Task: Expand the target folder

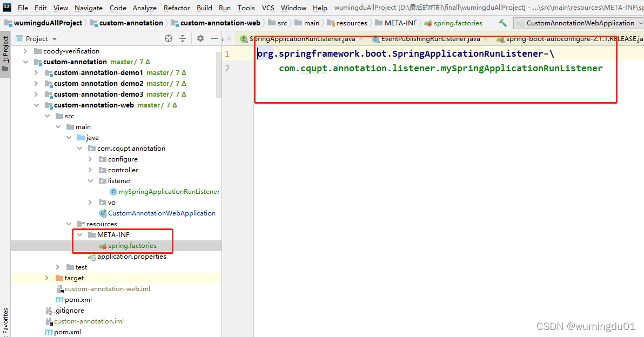Action: click(47, 278)
